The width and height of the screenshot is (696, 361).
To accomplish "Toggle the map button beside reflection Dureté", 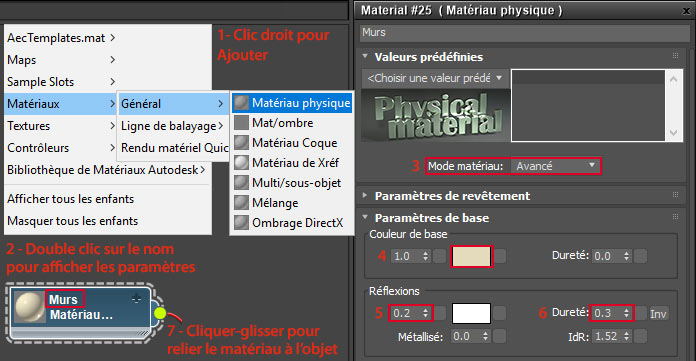I will tap(641, 313).
